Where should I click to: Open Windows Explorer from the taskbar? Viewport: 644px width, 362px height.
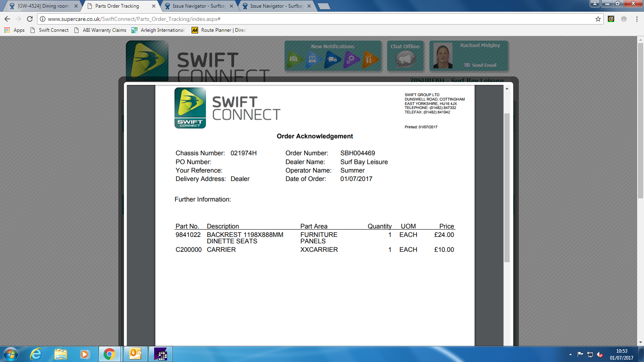coord(61,354)
